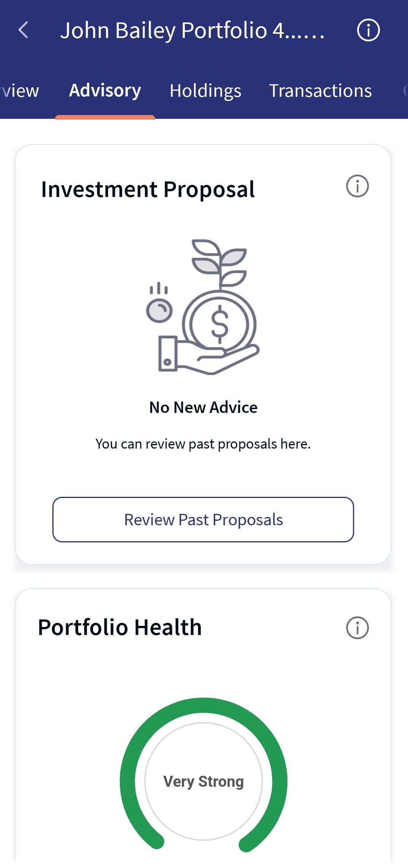Tap the review past proposals hint text
The height and width of the screenshot is (868, 408).
[x=203, y=444]
